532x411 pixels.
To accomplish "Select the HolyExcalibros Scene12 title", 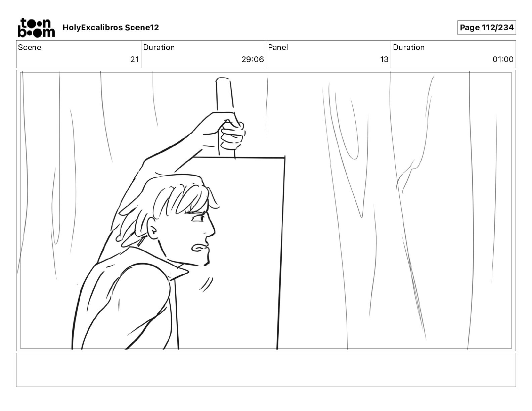I will pos(110,28).
